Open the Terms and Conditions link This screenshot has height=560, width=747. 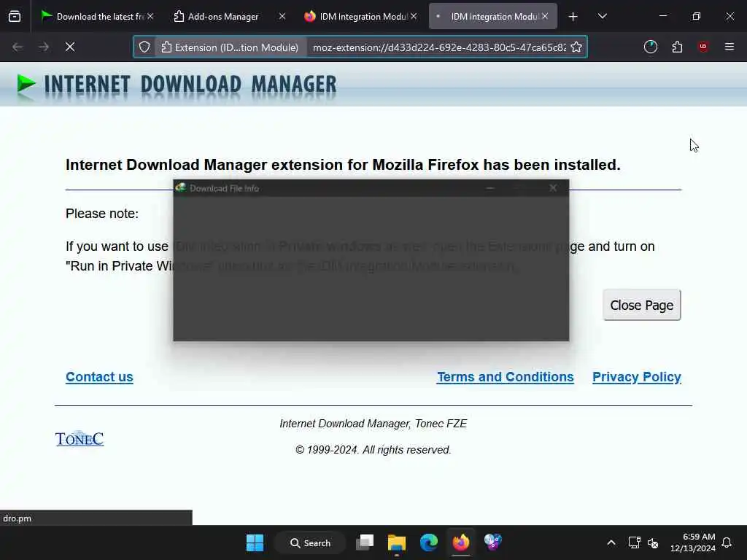coord(505,377)
